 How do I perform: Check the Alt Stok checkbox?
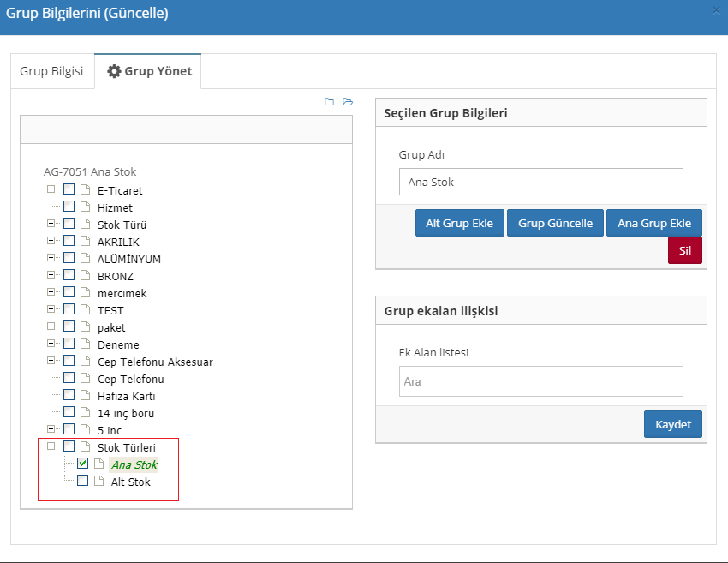pyautogui.click(x=82, y=481)
